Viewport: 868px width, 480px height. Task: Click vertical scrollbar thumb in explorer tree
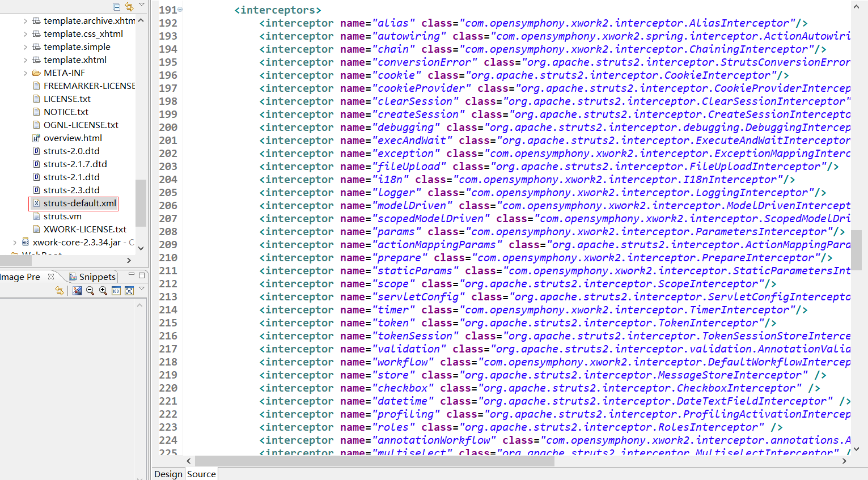(141, 203)
